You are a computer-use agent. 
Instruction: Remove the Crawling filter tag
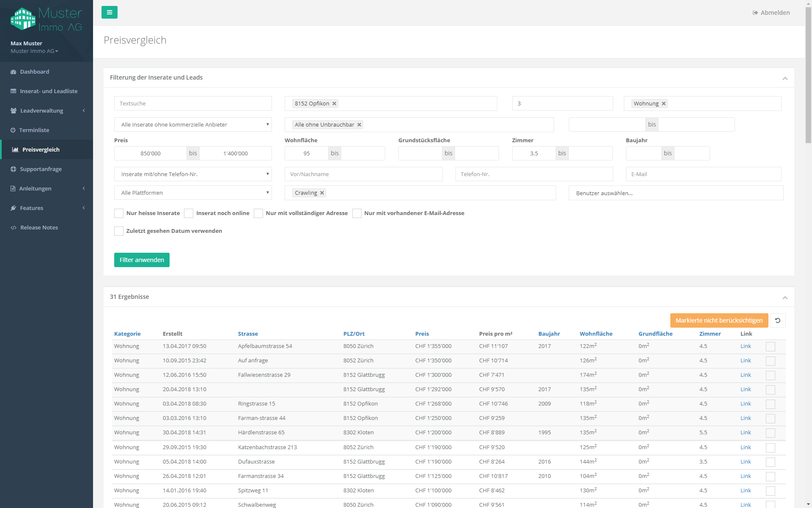[322, 193]
